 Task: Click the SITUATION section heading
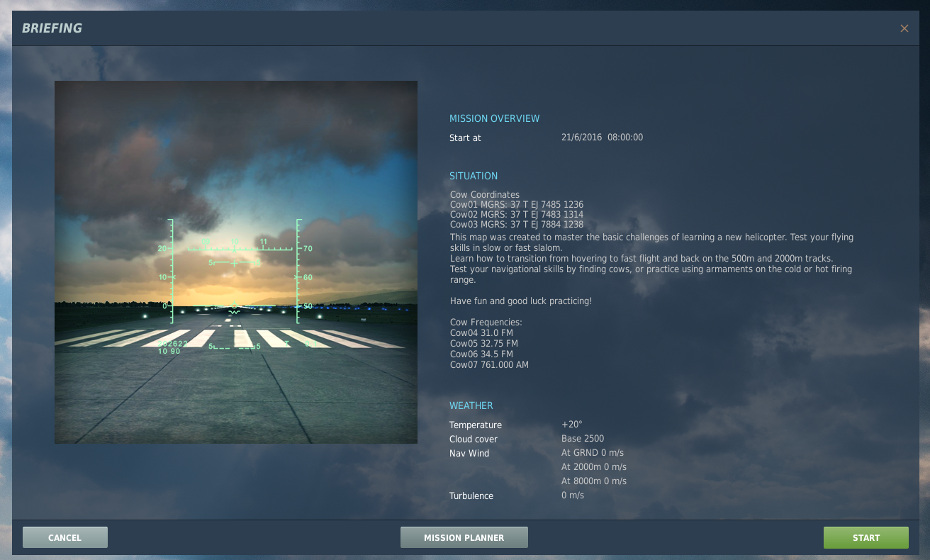point(474,177)
